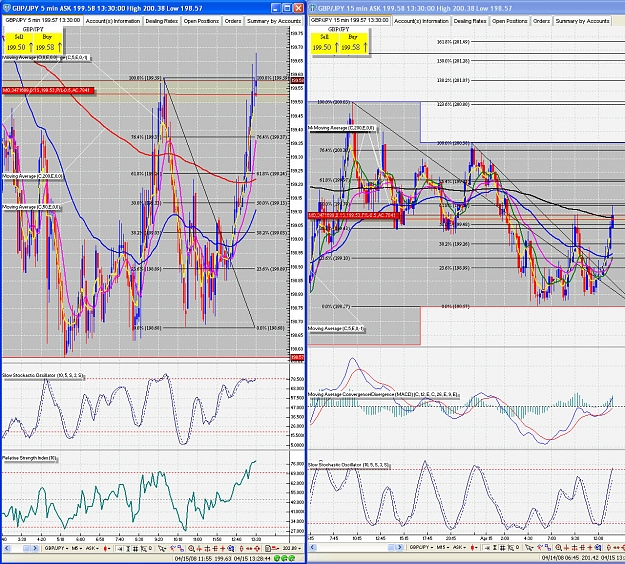Open the Dealing Rates tab in the 5 min window
The height and width of the screenshot is (564, 625).
click(x=161, y=21)
